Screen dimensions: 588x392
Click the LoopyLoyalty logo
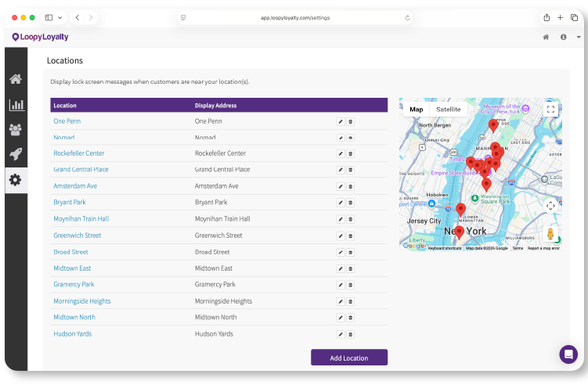pos(40,37)
